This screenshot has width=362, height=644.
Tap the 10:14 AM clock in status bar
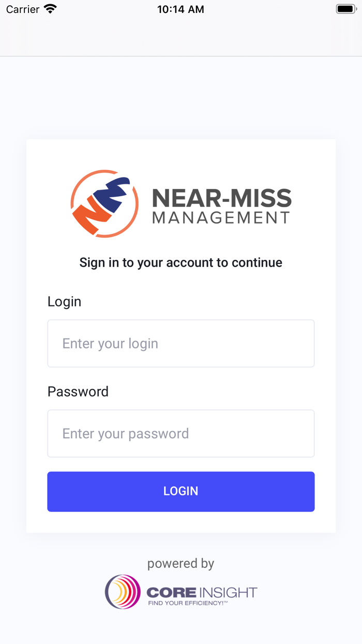[180, 9]
